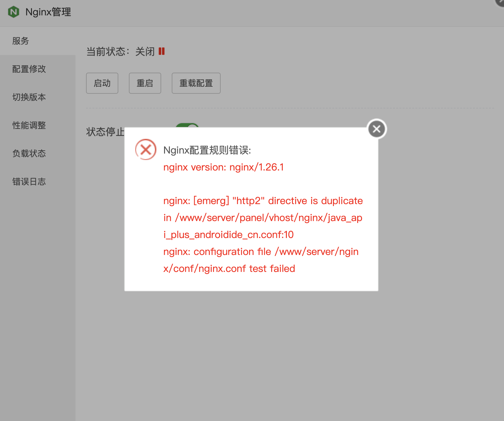Switch to 配置修改 section
The width and height of the screenshot is (504, 421).
(x=38, y=69)
